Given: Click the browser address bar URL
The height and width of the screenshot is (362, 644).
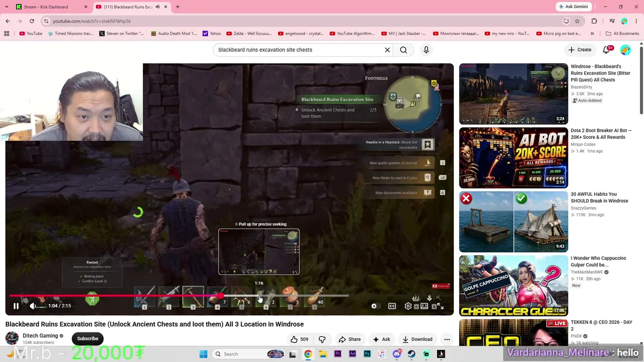Looking at the screenshot, I should tap(92, 21).
